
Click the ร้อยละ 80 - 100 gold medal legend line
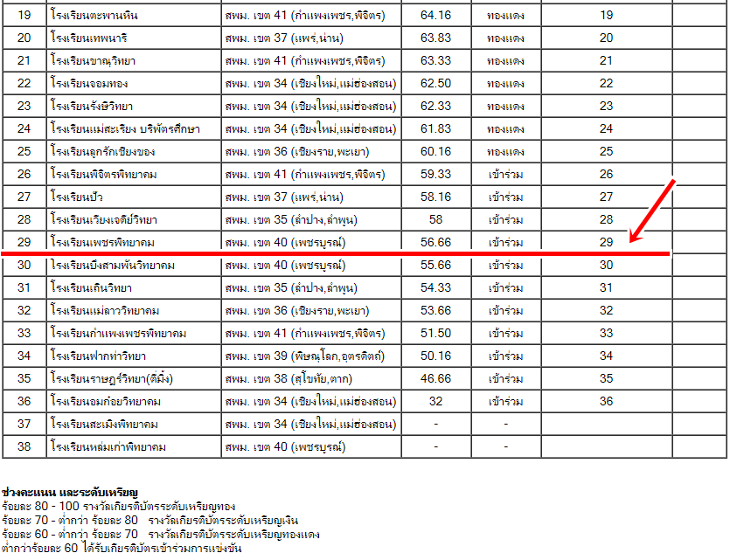point(118,507)
